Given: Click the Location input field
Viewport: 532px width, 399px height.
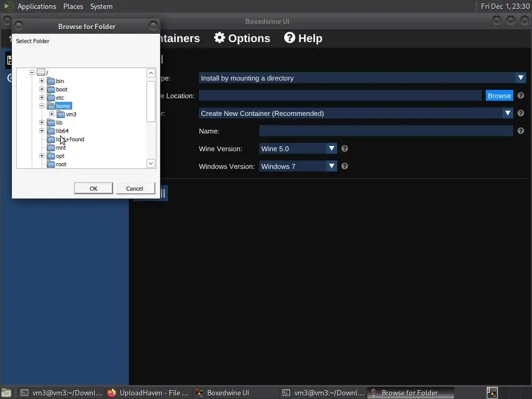Looking at the screenshot, I should point(340,96).
